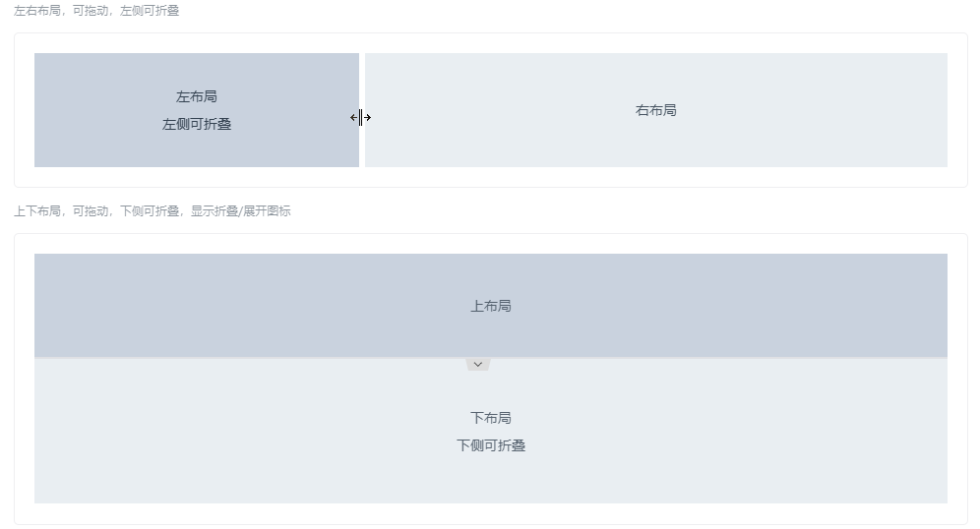The height and width of the screenshot is (529, 980).
Task: Click the 下布局 label text
Action: 490,418
